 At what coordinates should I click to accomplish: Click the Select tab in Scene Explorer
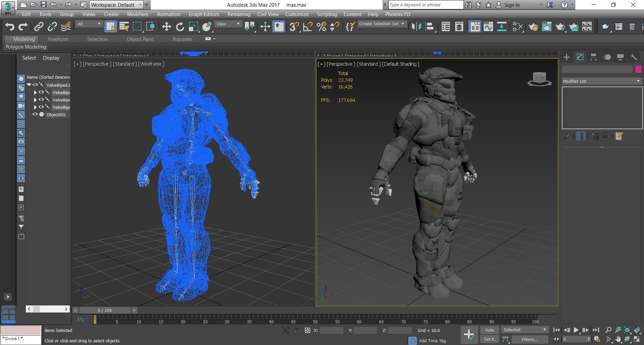pyautogui.click(x=29, y=58)
